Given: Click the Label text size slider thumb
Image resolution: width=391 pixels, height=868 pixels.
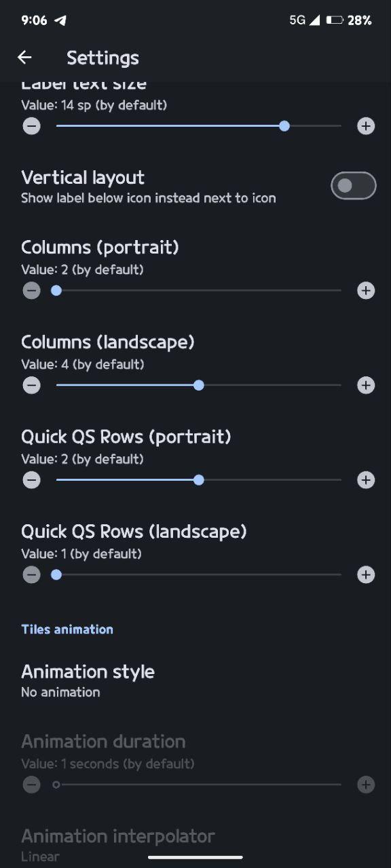Looking at the screenshot, I should [x=284, y=126].
